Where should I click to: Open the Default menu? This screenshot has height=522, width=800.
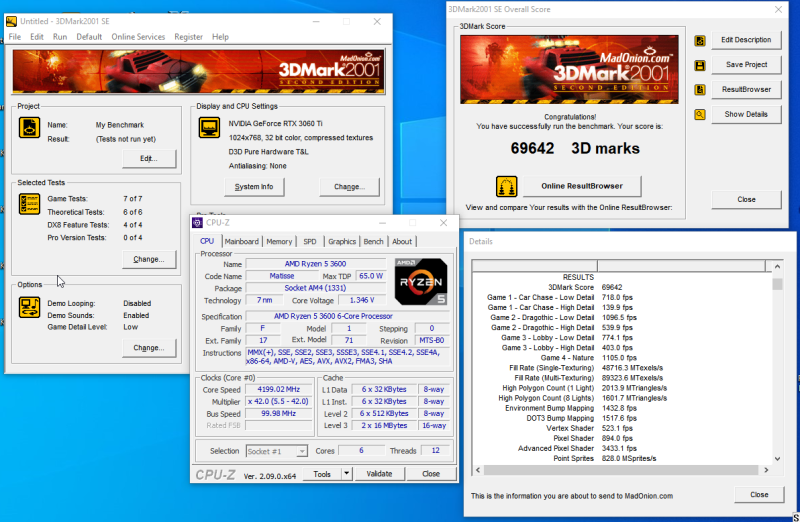click(89, 37)
